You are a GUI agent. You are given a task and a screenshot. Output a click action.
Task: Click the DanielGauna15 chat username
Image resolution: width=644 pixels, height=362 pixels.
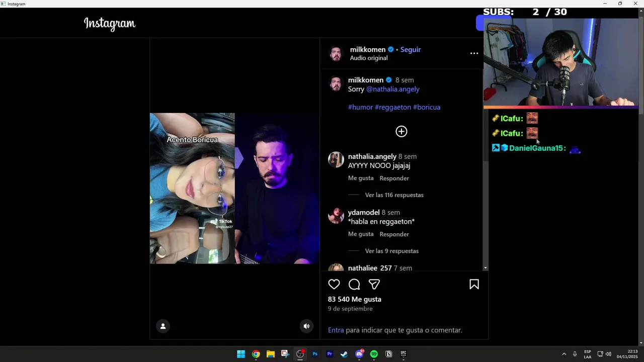[537, 148]
